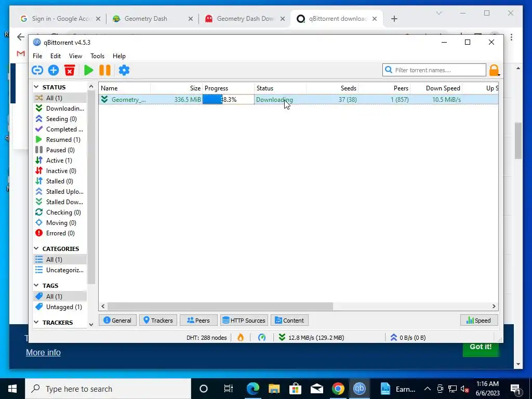The height and width of the screenshot is (399, 532).
Task: Select the Paused (0) filter
Action: coord(60,150)
